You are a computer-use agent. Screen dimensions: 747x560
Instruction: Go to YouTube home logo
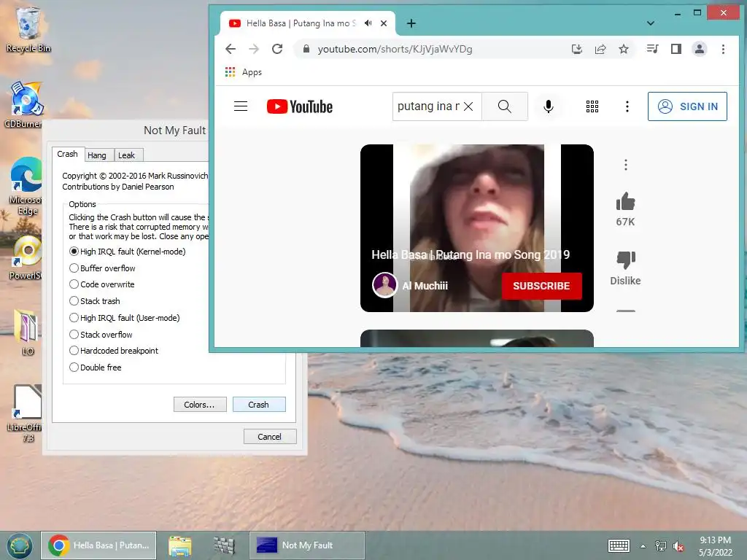pyautogui.click(x=300, y=106)
